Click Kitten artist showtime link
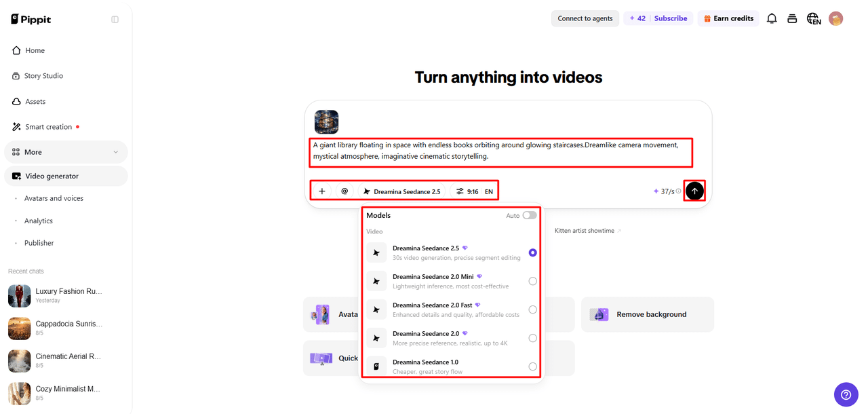This screenshot has width=868, height=414. click(x=587, y=231)
